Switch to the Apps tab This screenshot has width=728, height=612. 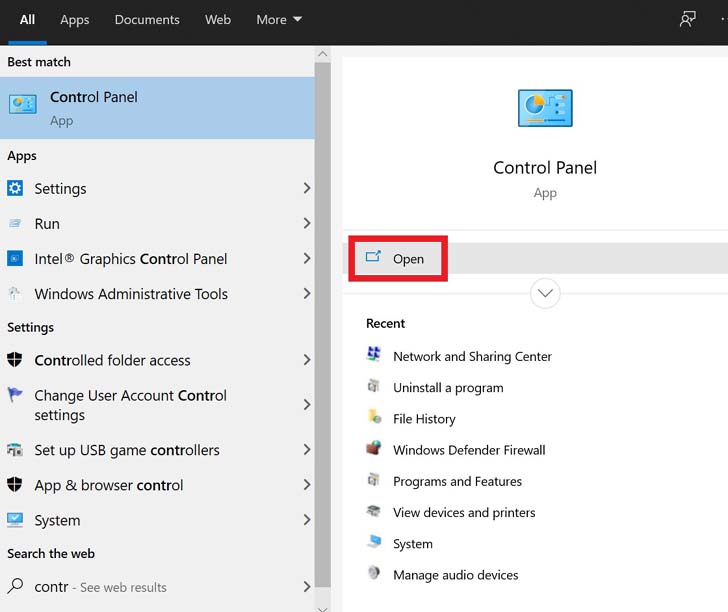tap(74, 20)
